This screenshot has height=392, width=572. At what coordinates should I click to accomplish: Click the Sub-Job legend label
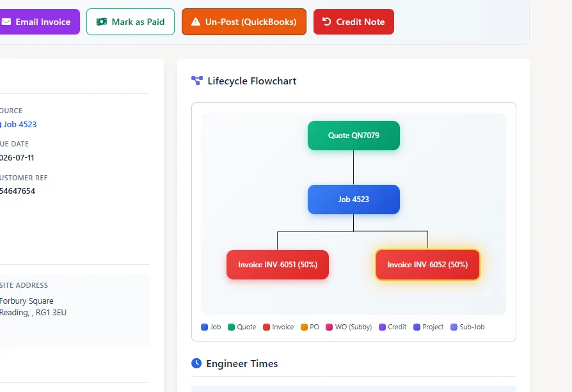click(x=472, y=327)
